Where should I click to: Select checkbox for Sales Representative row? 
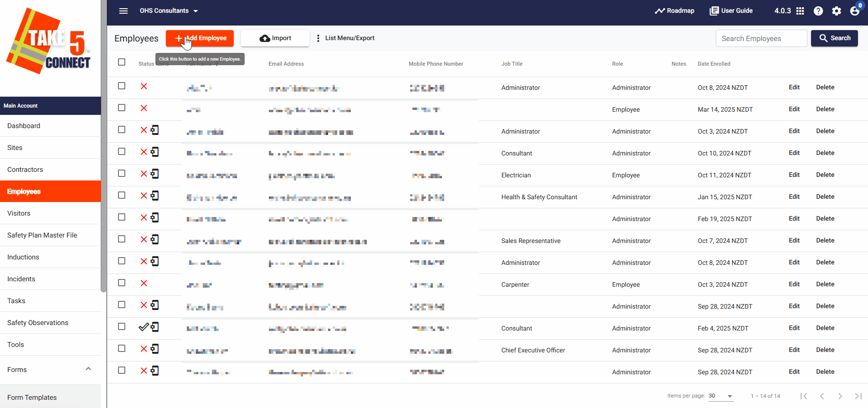click(122, 239)
